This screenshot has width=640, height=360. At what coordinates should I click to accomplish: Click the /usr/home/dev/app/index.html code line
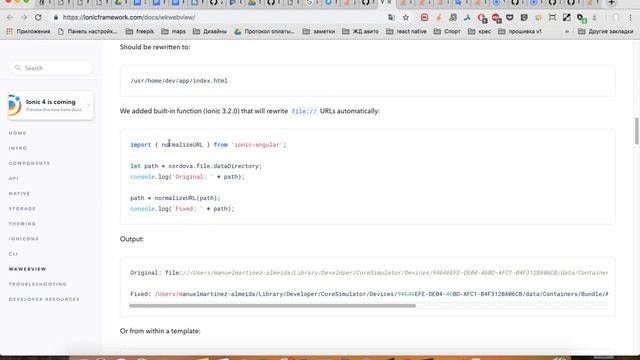[x=179, y=81]
